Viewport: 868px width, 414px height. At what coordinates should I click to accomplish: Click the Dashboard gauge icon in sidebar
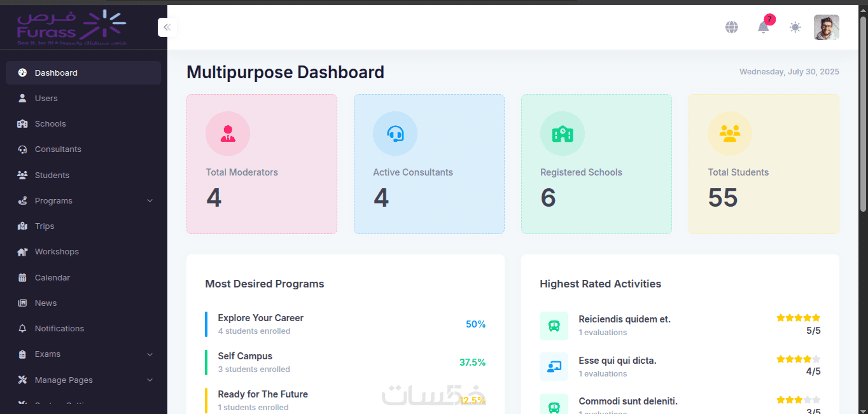[x=22, y=72]
